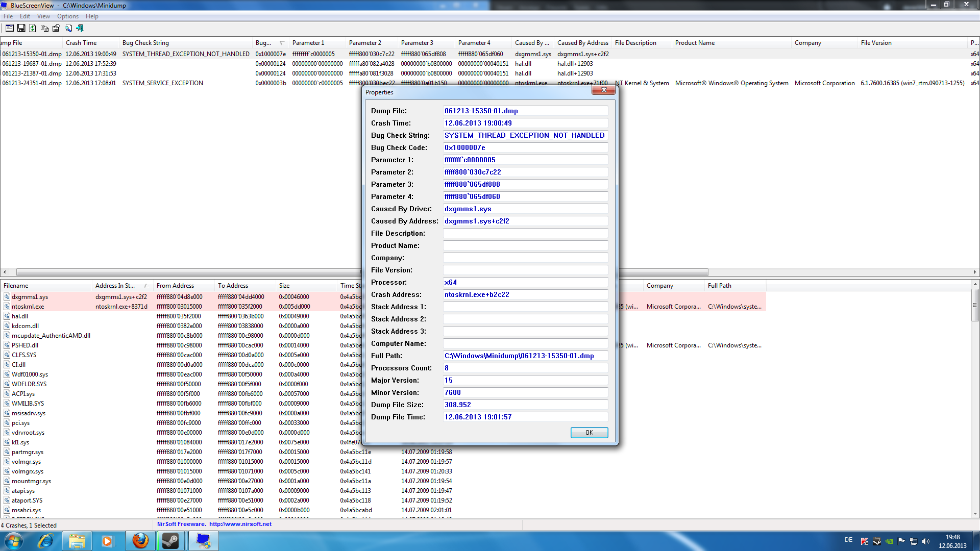980x551 pixels.
Task: Select the 061213-24351-01.dmp crash row
Action: pos(32,83)
